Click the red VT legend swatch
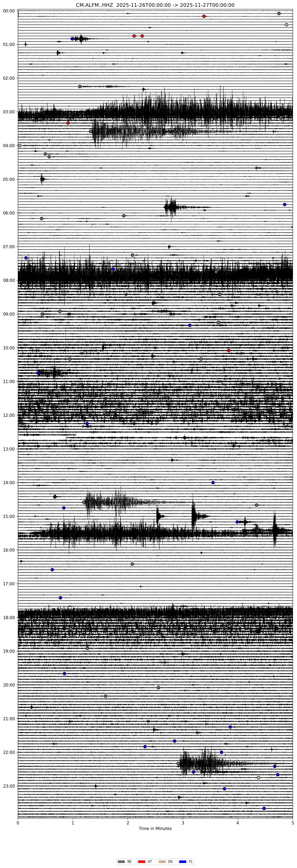The height and width of the screenshot is (868, 297). click(142, 862)
